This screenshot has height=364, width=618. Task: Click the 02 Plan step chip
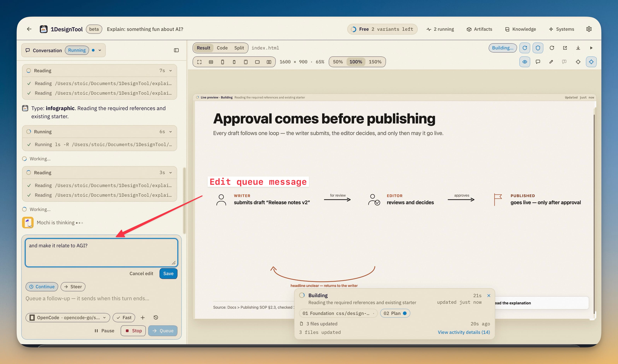point(395,313)
